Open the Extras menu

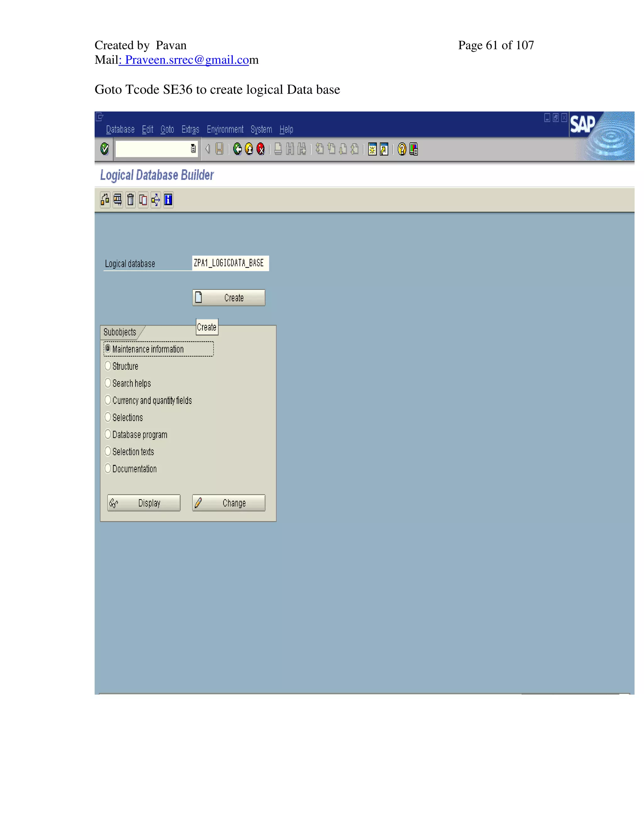(190, 130)
